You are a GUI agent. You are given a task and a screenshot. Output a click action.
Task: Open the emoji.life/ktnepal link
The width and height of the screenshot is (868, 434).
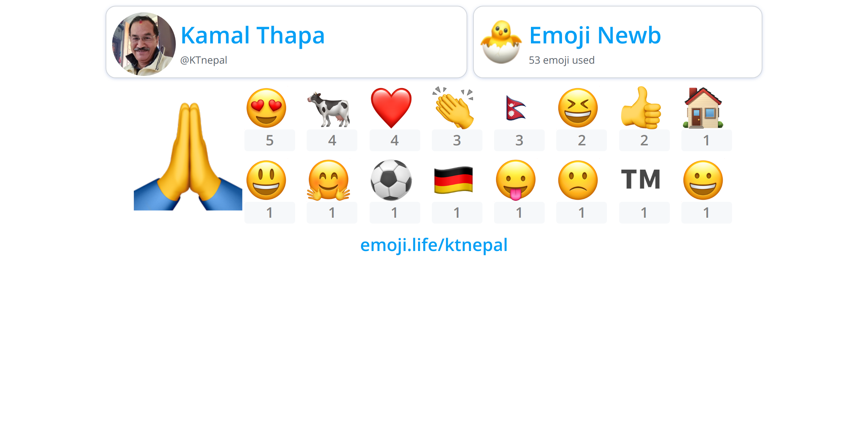tap(434, 245)
